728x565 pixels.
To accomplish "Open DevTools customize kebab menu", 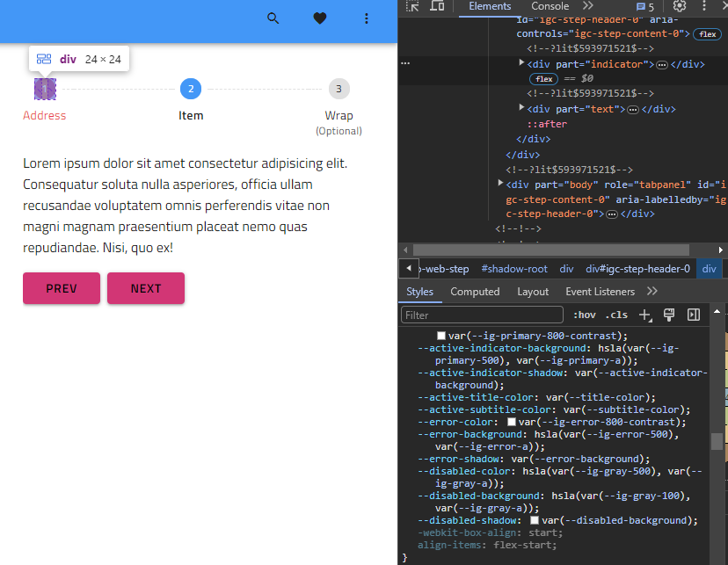I will point(704,6).
